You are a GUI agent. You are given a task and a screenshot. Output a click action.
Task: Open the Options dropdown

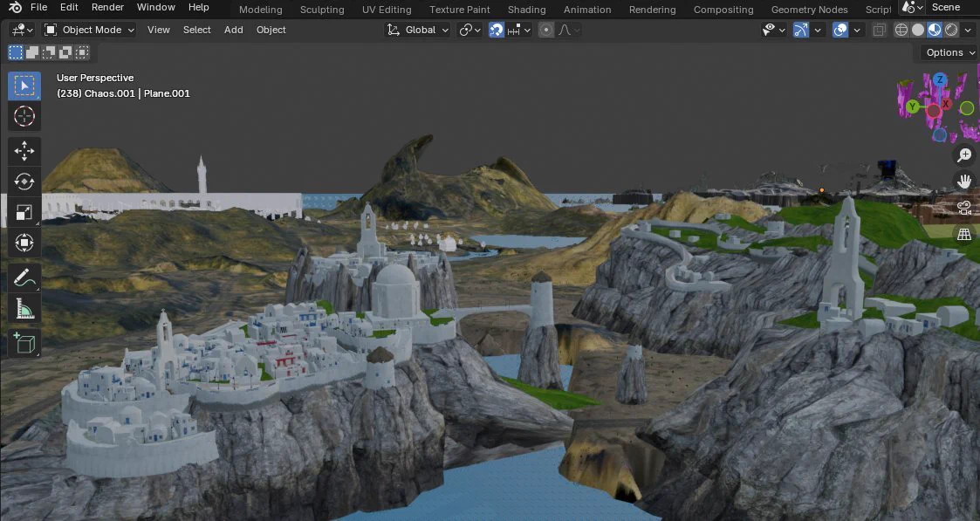[949, 52]
